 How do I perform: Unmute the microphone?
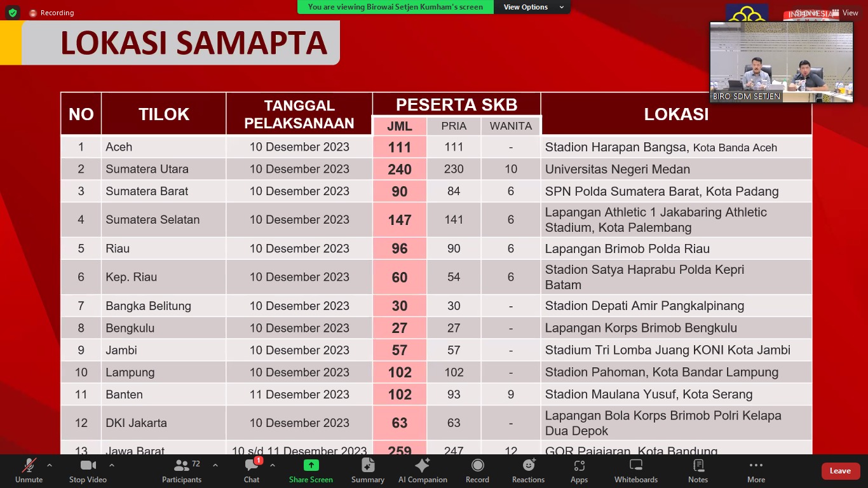coord(29,470)
